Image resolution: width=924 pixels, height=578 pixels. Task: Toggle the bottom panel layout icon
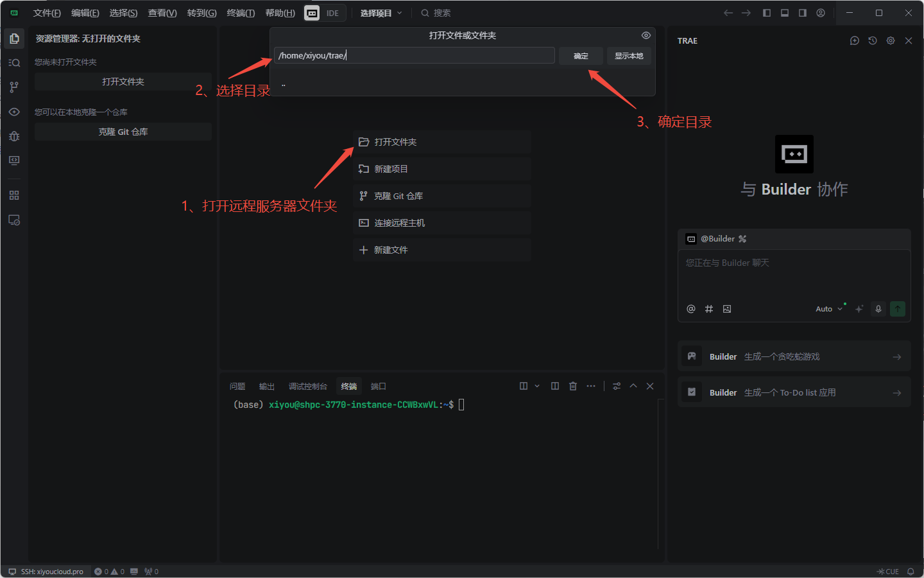pyautogui.click(x=785, y=13)
